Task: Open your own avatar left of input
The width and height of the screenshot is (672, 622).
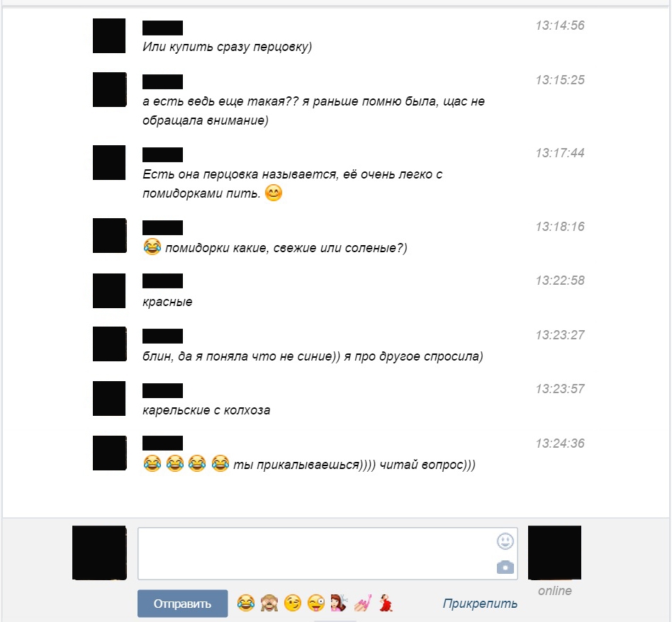Action: click(x=99, y=553)
